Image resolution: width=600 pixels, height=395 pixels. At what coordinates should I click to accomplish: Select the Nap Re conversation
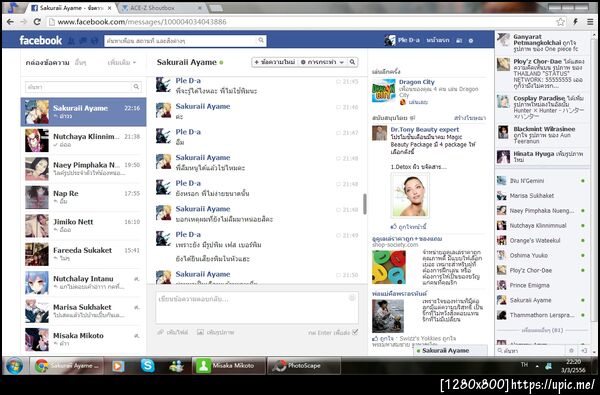[83, 197]
